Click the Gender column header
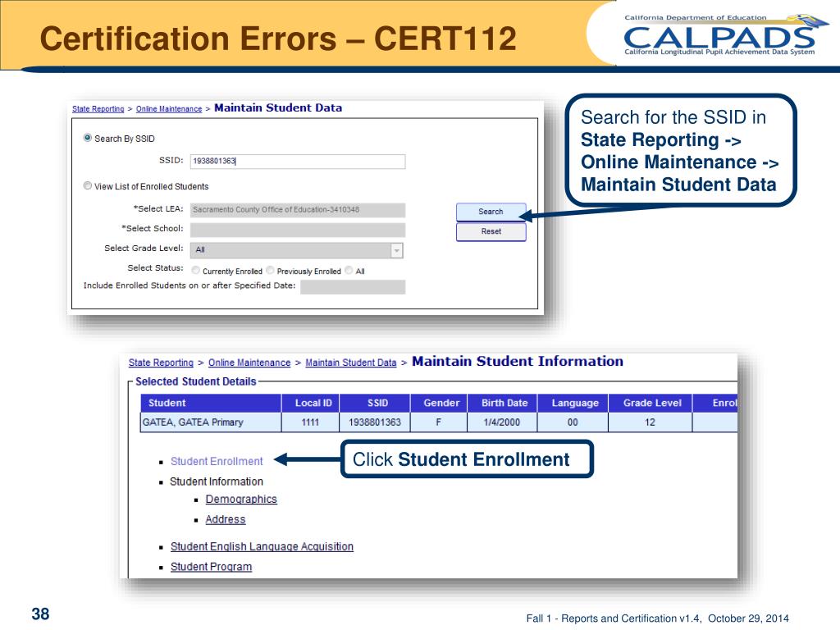Screen dimensions: 840x630 [439, 403]
